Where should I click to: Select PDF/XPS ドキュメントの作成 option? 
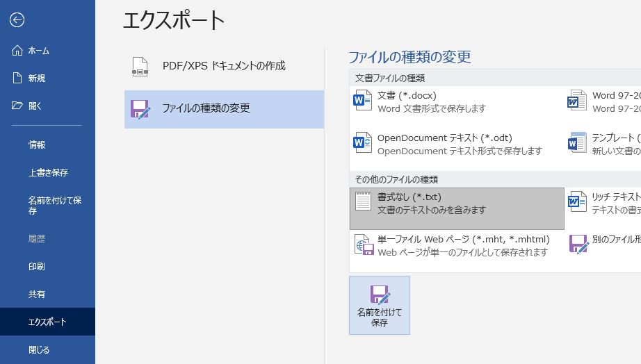coord(224,66)
